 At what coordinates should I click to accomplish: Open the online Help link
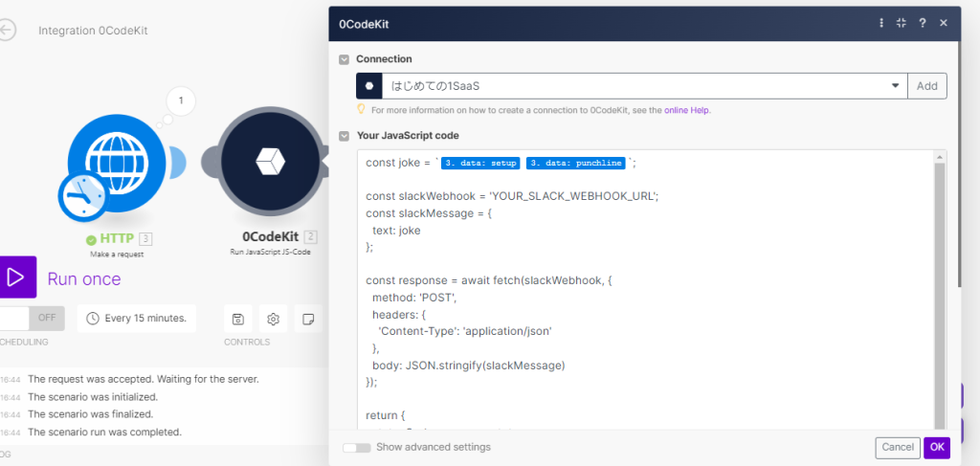click(687, 111)
